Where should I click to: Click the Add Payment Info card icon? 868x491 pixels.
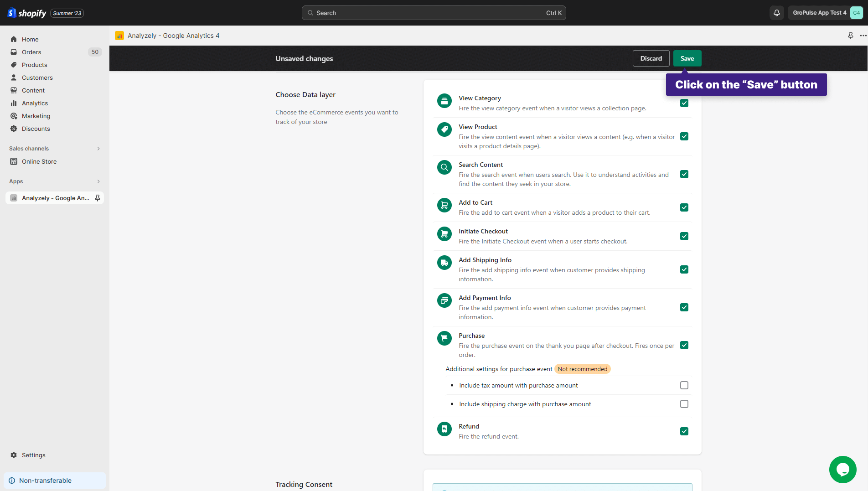click(444, 300)
